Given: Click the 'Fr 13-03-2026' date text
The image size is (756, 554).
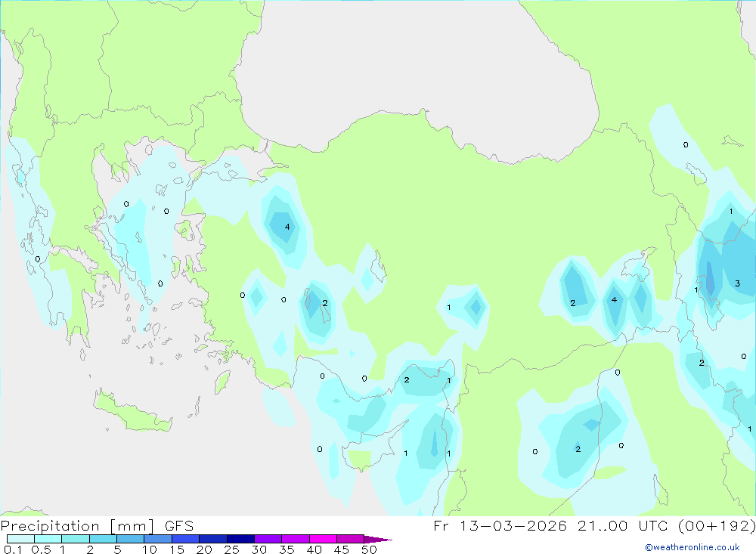Looking at the screenshot, I should pyautogui.click(x=500, y=526).
